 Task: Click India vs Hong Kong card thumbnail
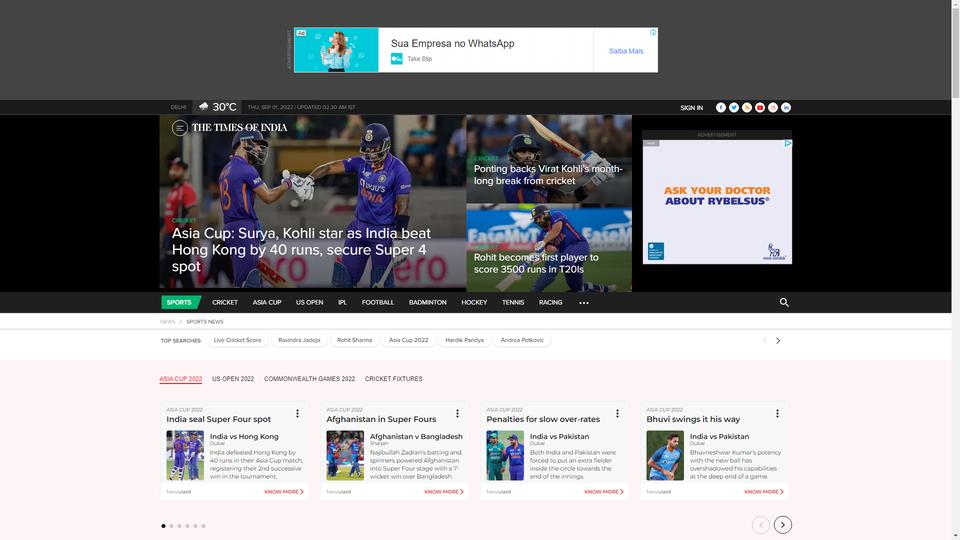pyautogui.click(x=185, y=455)
